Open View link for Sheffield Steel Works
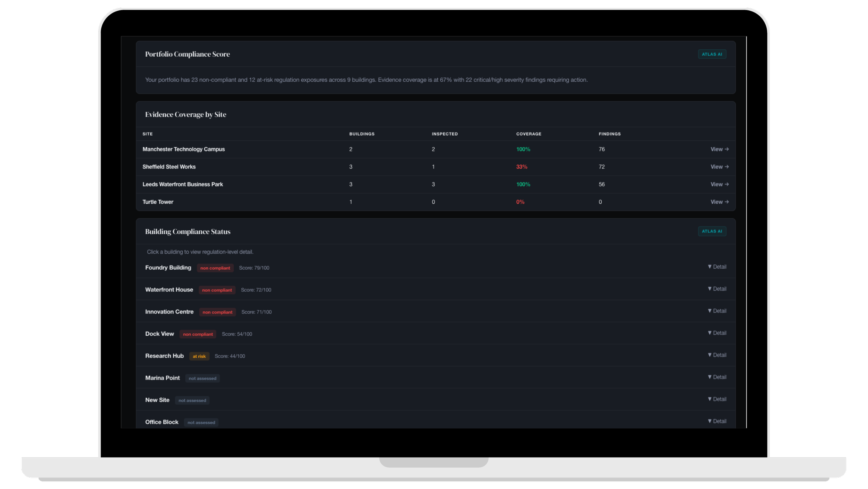This screenshot has width=868, height=489. click(719, 167)
